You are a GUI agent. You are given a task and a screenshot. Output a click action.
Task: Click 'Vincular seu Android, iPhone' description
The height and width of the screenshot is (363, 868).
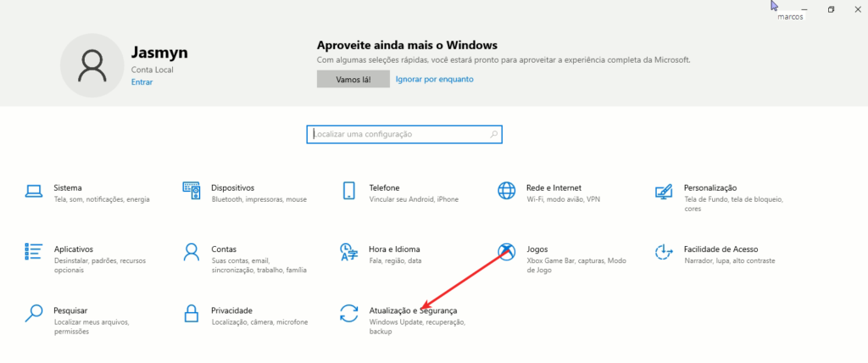414,199
